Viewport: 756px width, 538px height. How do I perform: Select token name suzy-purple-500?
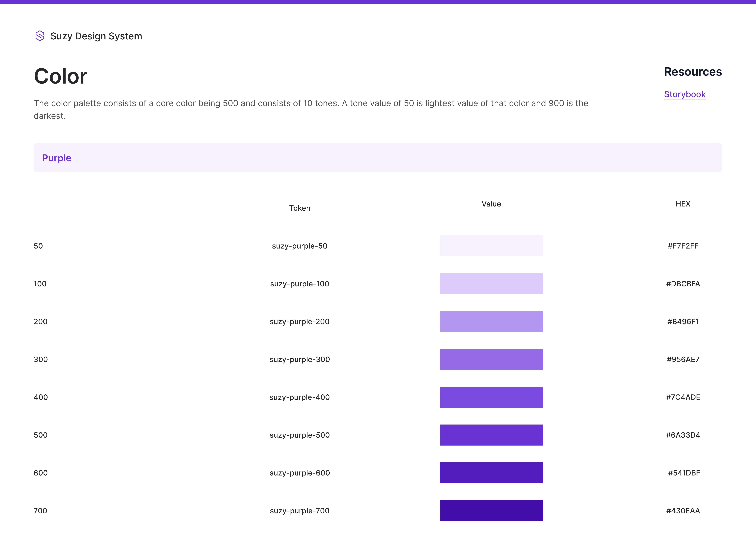[x=300, y=435]
